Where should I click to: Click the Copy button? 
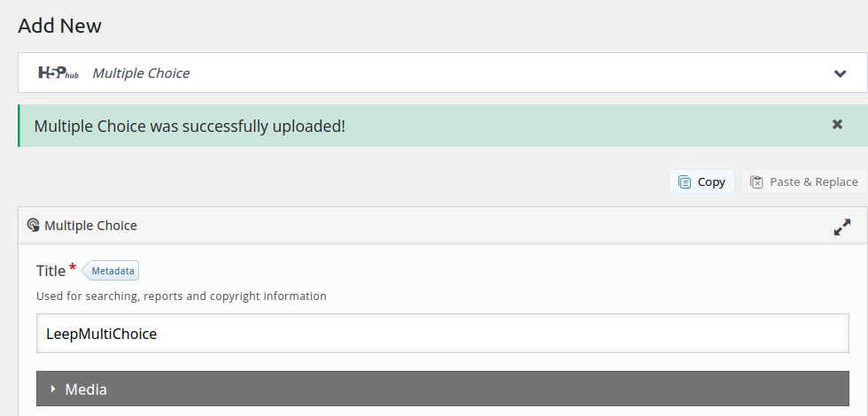(701, 181)
